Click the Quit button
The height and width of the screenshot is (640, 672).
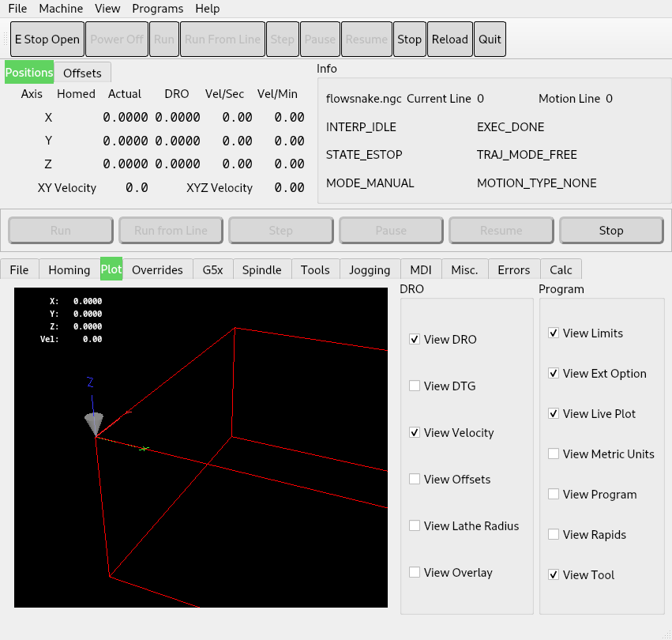click(x=490, y=40)
